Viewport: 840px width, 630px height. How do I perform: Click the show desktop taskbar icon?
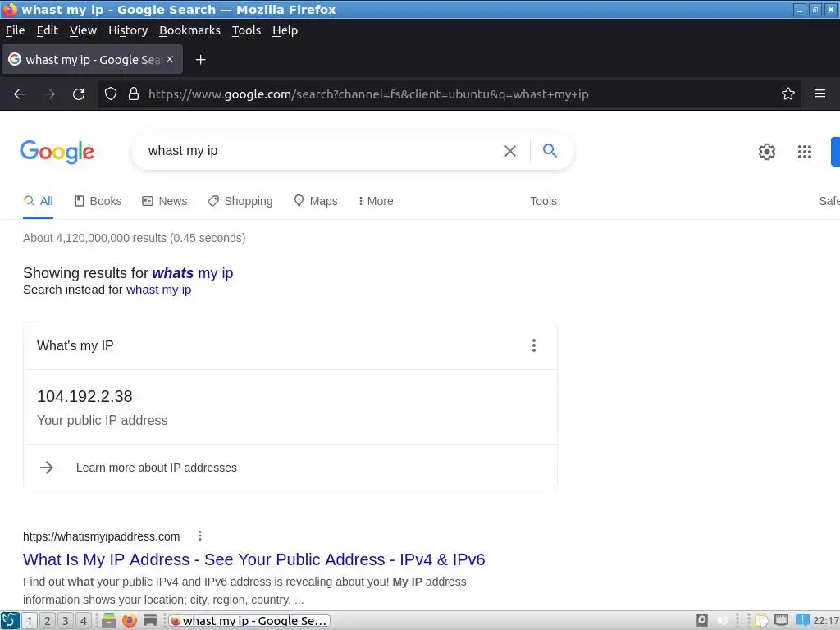pyautogui.click(x=150, y=621)
